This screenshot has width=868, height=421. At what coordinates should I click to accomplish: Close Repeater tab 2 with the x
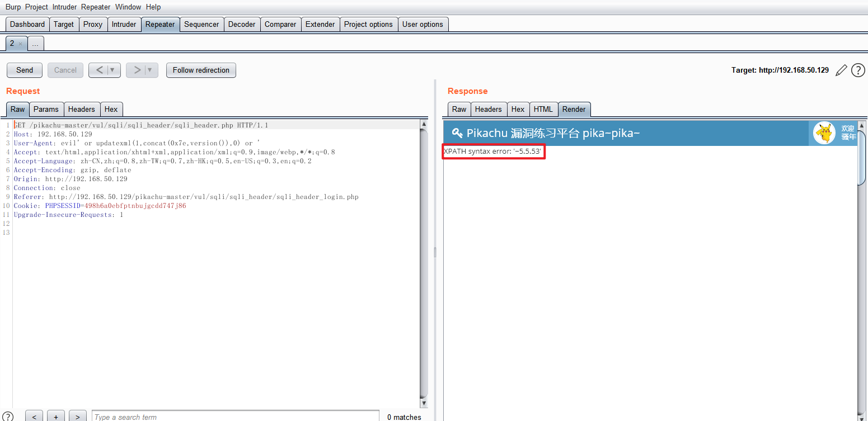coord(20,44)
